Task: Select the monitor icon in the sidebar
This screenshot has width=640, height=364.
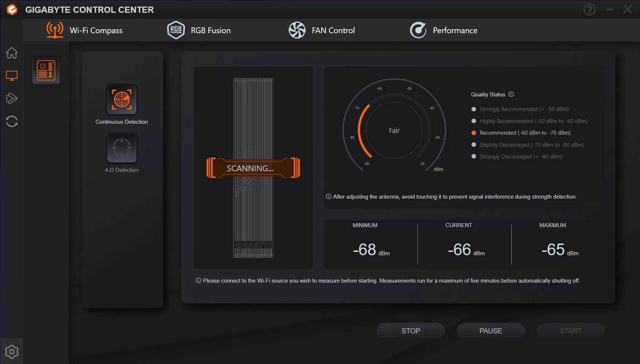Action: pyautogui.click(x=12, y=76)
